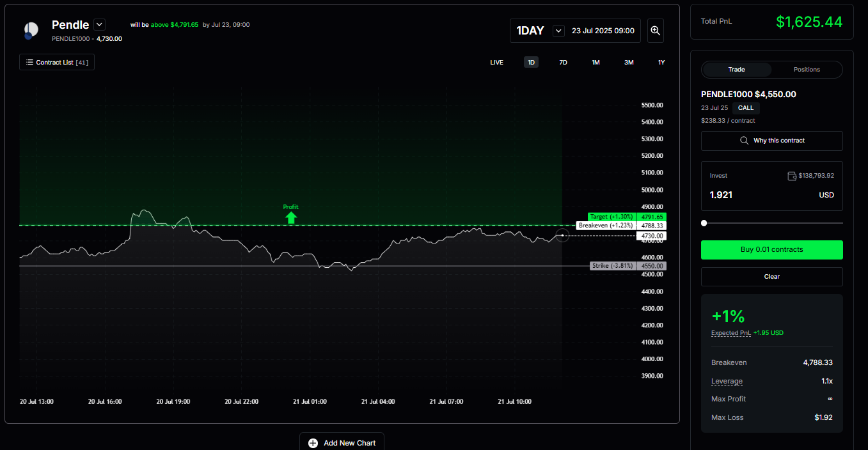This screenshot has height=450, width=868.
Task: Select the Trade tab
Action: (736, 69)
